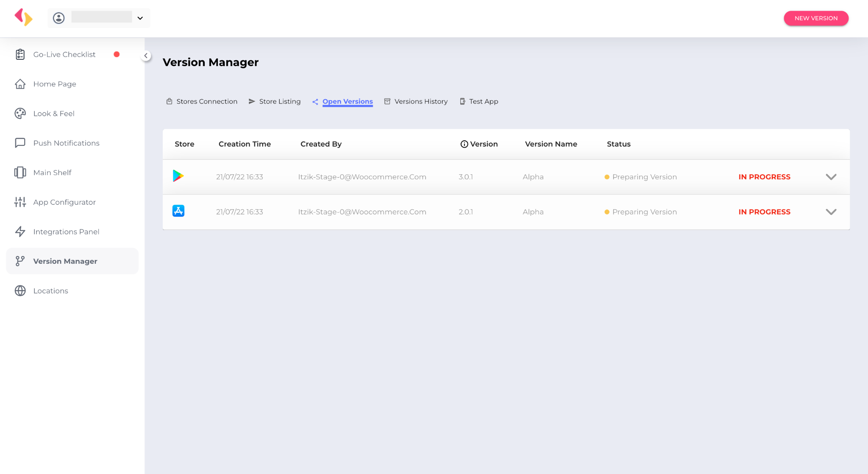Open Look & Feel palette icon

20,114
